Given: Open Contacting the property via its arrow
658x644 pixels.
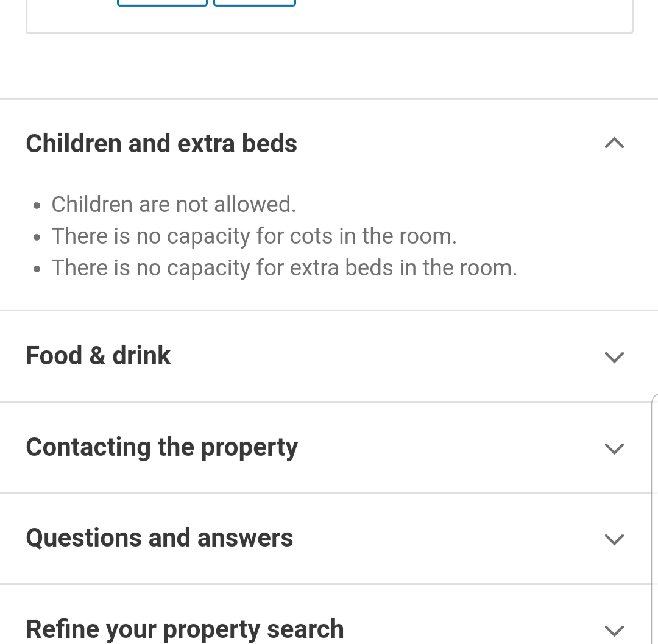Looking at the screenshot, I should click(614, 448).
